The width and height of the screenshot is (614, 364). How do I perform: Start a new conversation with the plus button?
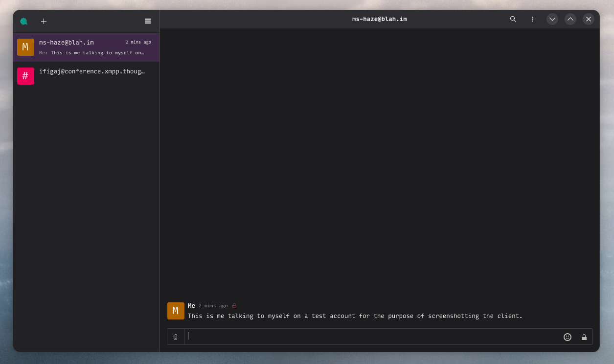click(x=44, y=21)
